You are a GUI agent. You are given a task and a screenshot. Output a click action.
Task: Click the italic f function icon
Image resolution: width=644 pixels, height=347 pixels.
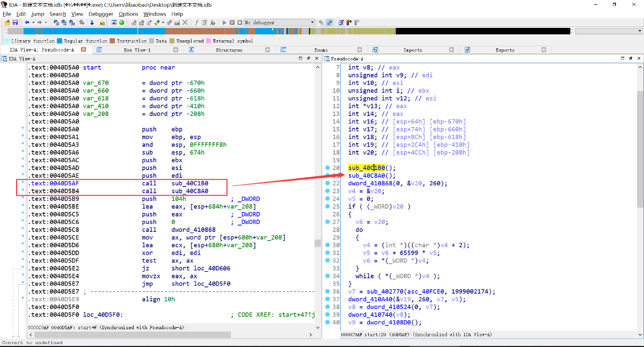[x=196, y=23]
